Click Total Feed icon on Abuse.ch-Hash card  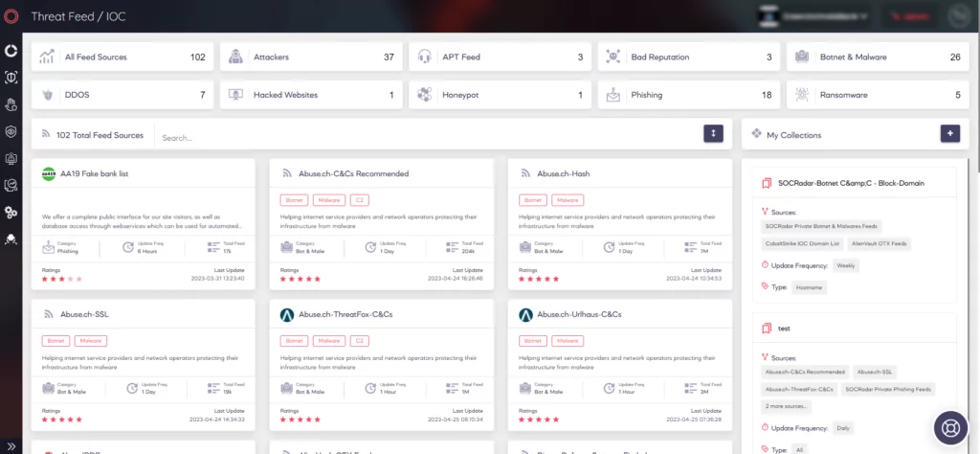[691, 247]
